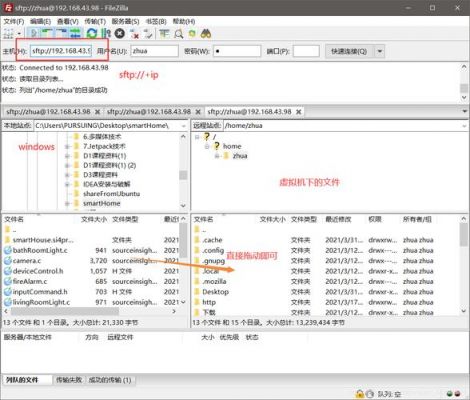Close the first sftp connection tab
Viewport: 470px width, 400px height.
[x=97, y=112]
